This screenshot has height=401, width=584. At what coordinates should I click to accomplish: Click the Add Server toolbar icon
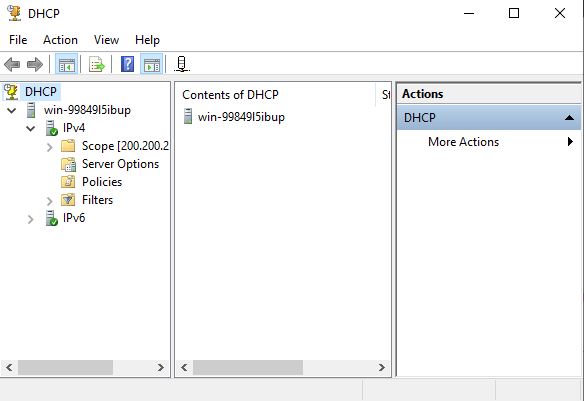(182, 64)
